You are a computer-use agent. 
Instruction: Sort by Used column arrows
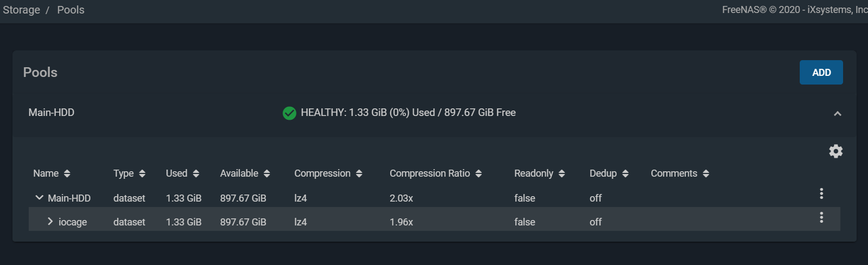(x=196, y=173)
